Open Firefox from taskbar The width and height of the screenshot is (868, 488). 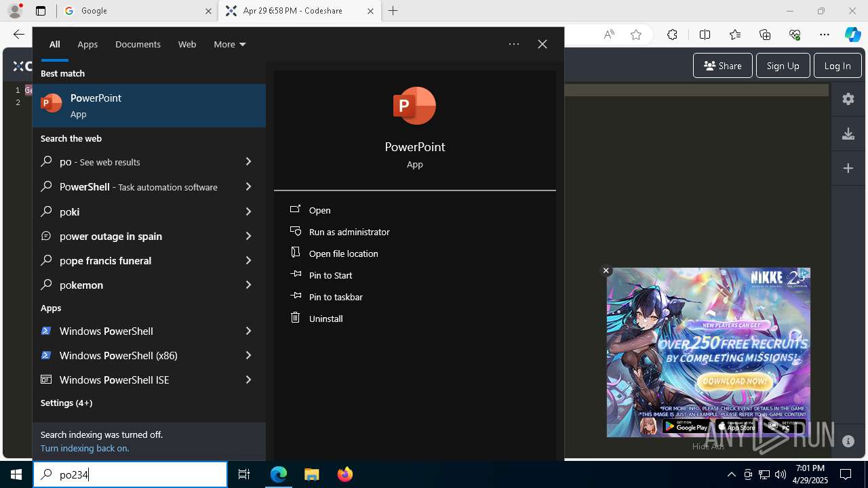(345, 474)
